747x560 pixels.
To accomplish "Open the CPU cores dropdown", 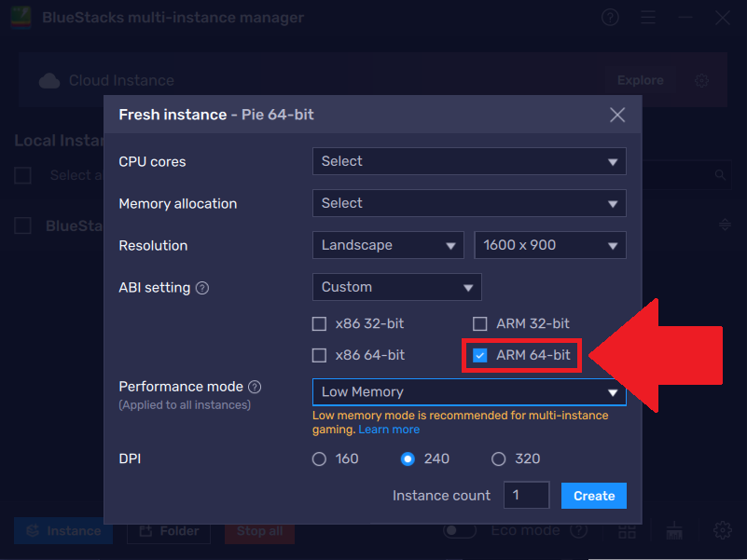I will point(469,161).
